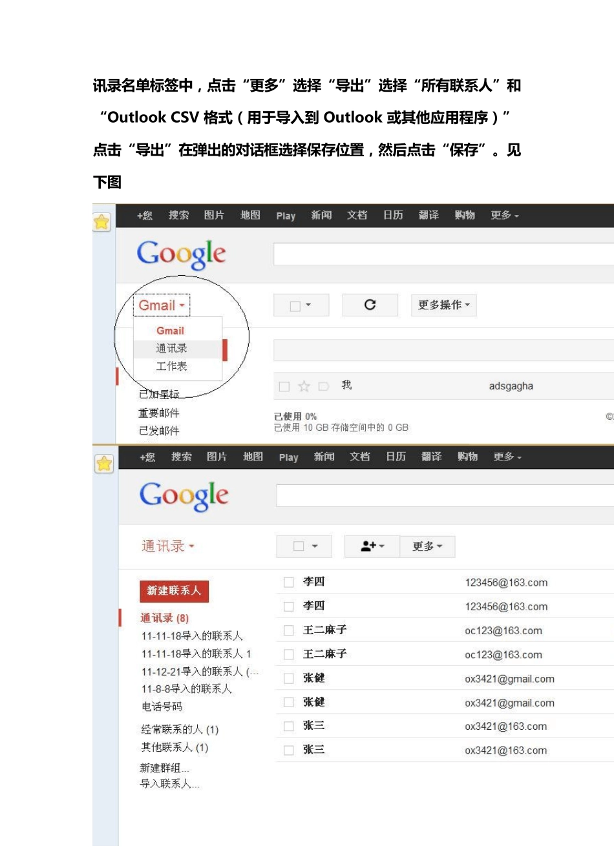Check the second 张健 contact checkbox
Screen dimensions: 614x868
click(289, 702)
